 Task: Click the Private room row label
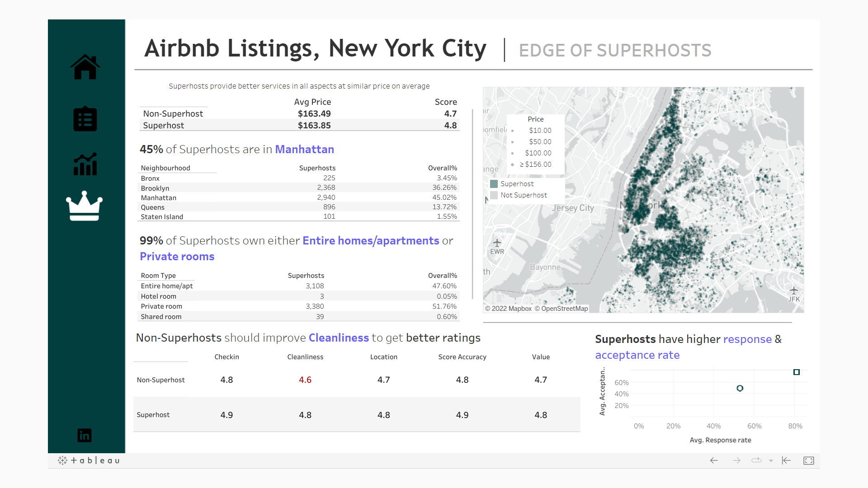click(x=161, y=306)
